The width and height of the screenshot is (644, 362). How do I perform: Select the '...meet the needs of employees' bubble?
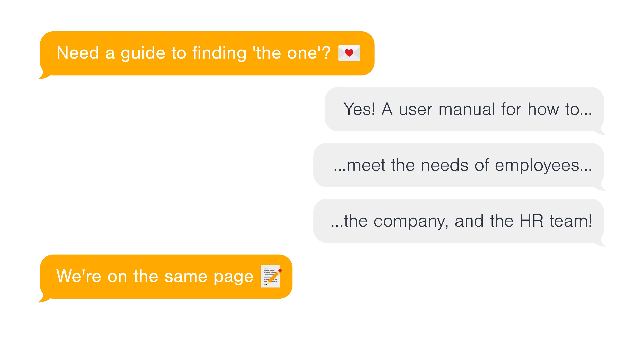pos(459,165)
